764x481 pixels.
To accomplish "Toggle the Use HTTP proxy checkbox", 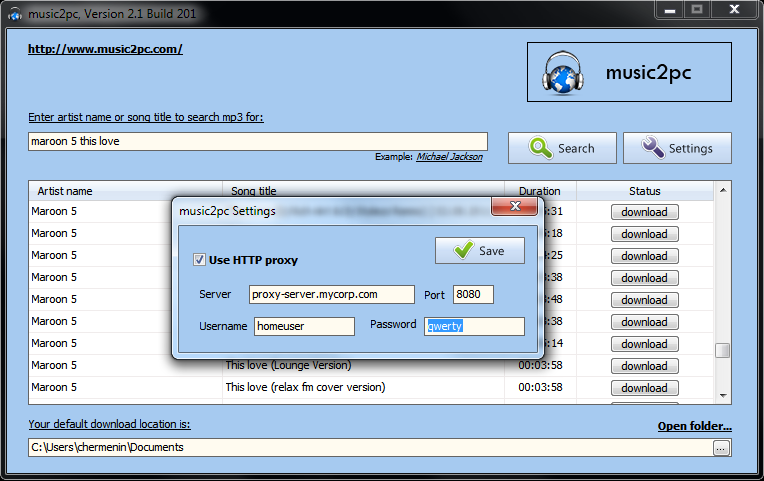I will click(x=199, y=259).
